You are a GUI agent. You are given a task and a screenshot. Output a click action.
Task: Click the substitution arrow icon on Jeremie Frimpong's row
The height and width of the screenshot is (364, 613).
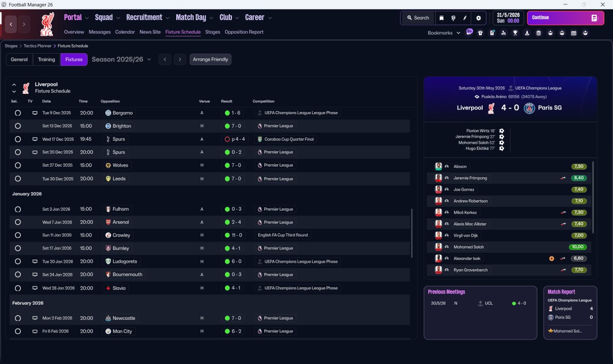point(563,178)
